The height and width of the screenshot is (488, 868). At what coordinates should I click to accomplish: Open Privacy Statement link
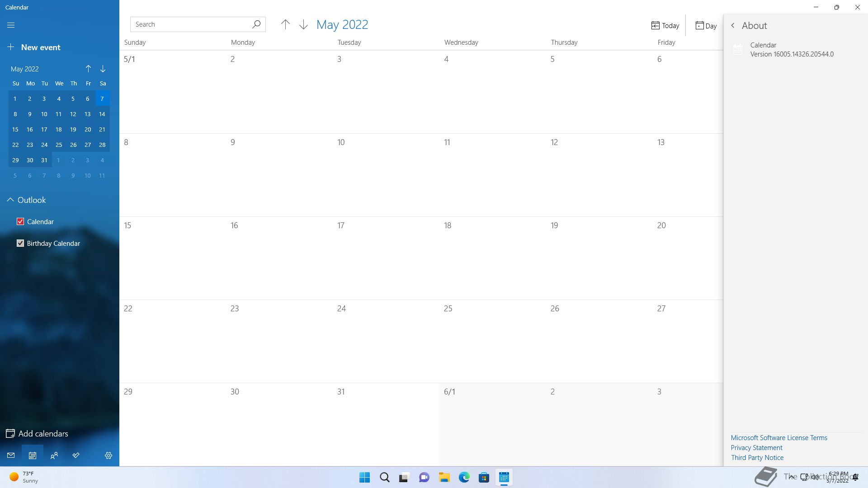[x=756, y=448]
